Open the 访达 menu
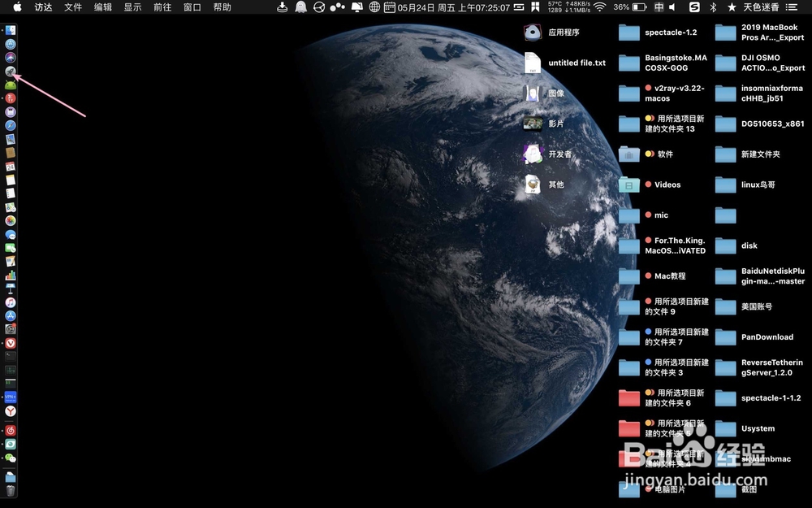This screenshot has width=812, height=508. pyautogui.click(x=43, y=7)
